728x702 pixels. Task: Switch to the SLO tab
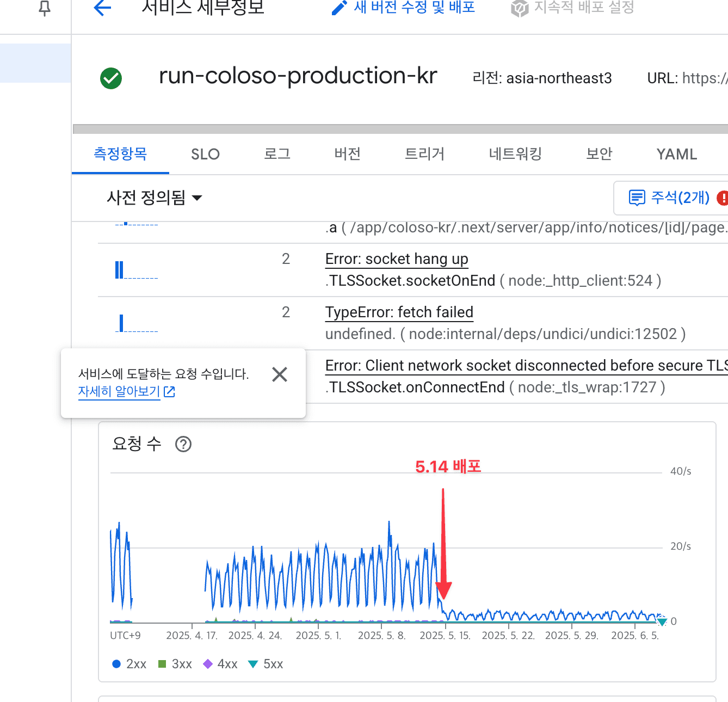point(205,155)
